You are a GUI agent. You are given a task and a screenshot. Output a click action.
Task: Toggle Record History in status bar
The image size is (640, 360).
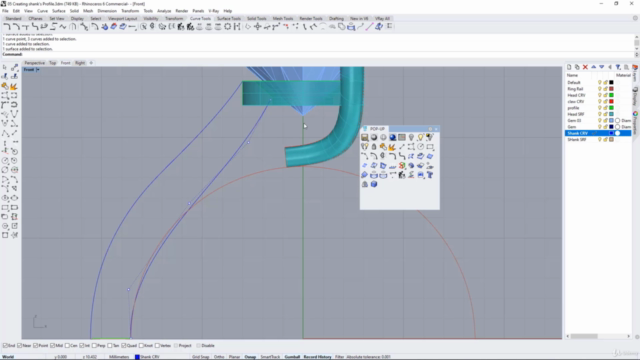(317, 357)
